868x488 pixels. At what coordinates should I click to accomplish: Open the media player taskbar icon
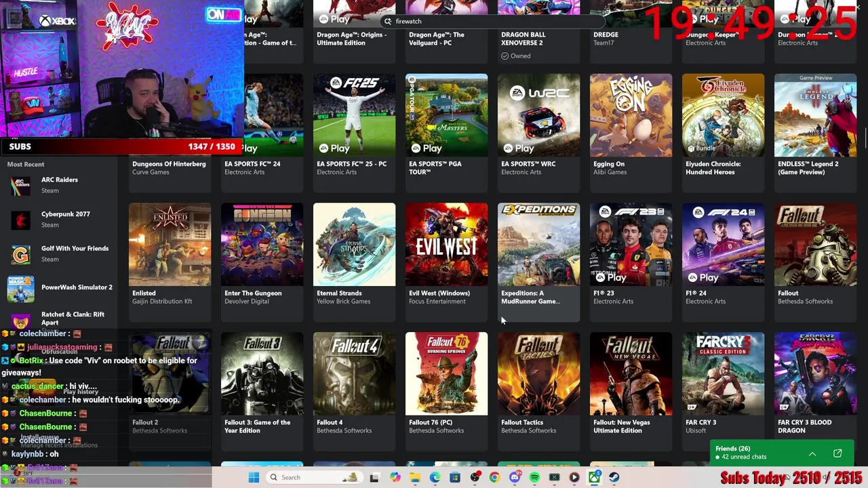pyautogui.click(x=574, y=477)
